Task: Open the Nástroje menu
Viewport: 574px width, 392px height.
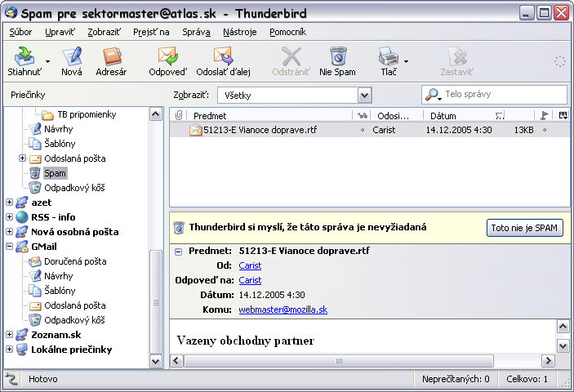Action: 240,32
